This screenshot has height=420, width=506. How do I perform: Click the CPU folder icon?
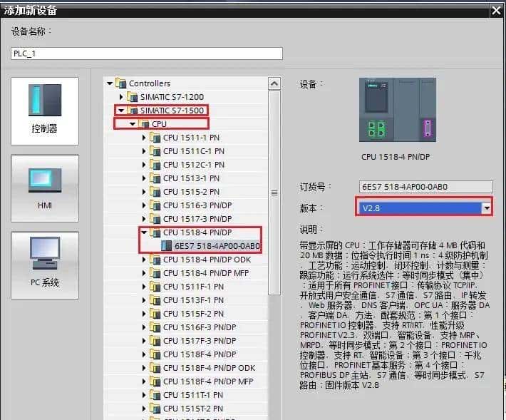[144, 124]
